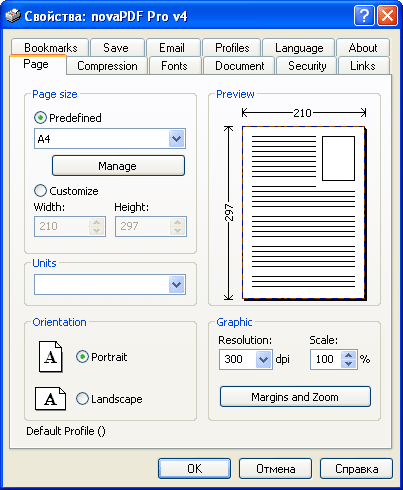Click the Scale value input field

(x=326, y=359)
